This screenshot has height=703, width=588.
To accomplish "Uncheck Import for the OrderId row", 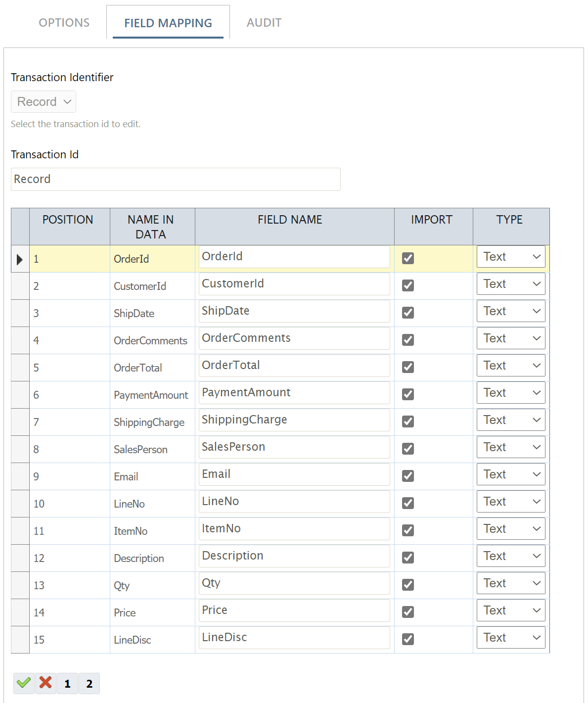I will (407, 258).
